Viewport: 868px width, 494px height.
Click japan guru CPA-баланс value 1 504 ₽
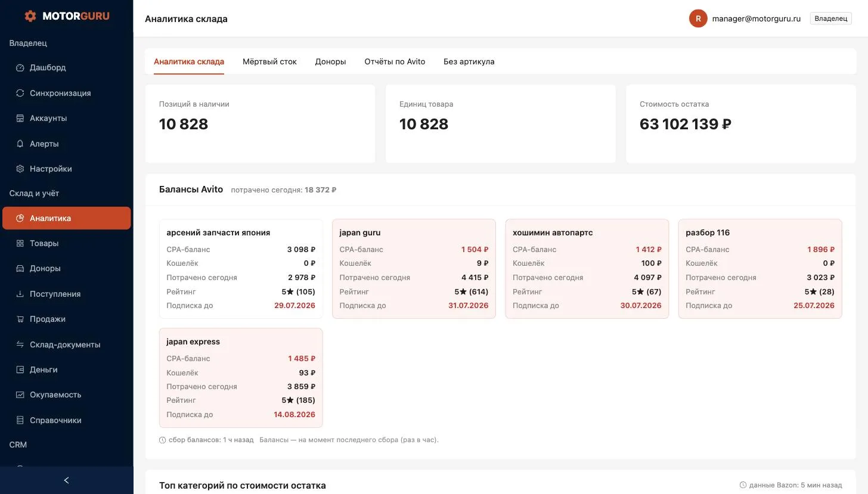[x=475, y=250]
